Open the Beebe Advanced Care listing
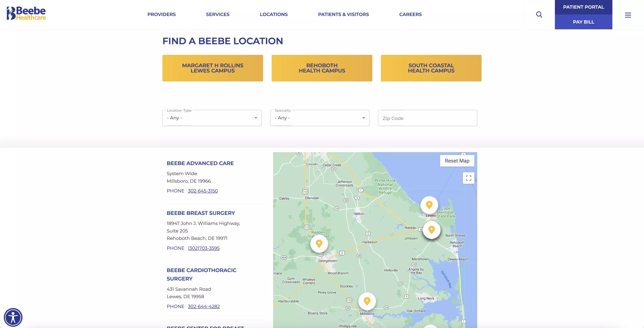The image size is (644, 328). pos(200,163)
